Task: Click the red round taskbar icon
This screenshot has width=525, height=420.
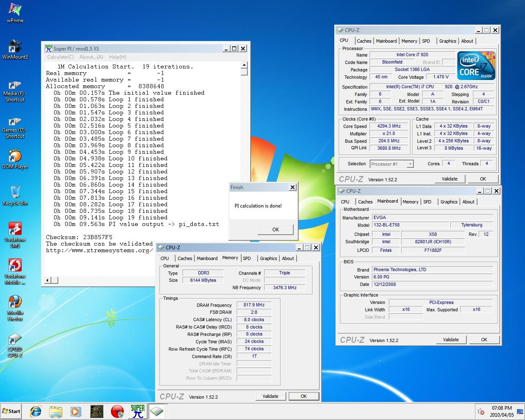Action: [117, 411]
